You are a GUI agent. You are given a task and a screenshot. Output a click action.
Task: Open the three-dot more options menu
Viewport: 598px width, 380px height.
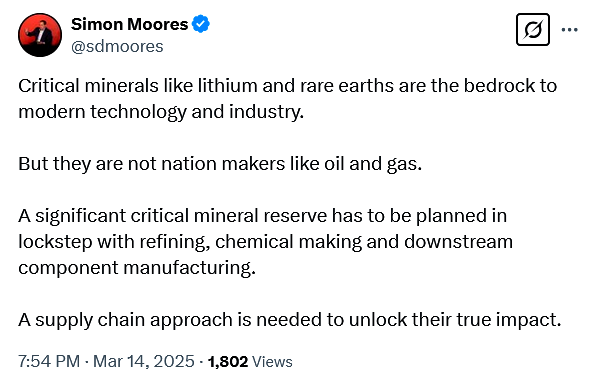tap(570, 29)
